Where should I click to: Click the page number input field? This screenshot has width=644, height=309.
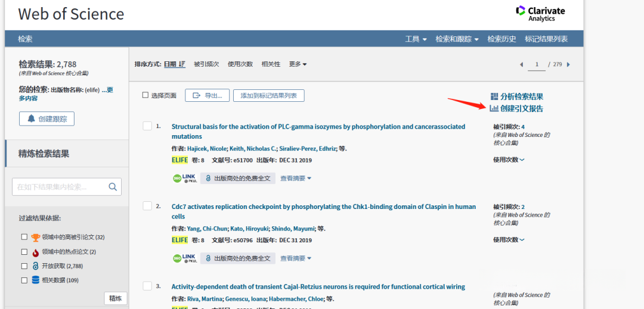pyautogui.click(x=537, y=64)
